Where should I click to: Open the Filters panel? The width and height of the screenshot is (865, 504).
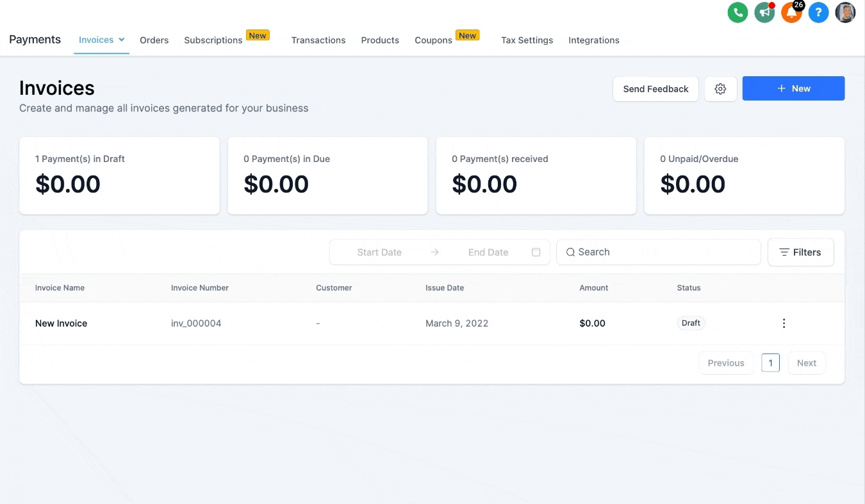click(800, 252)
